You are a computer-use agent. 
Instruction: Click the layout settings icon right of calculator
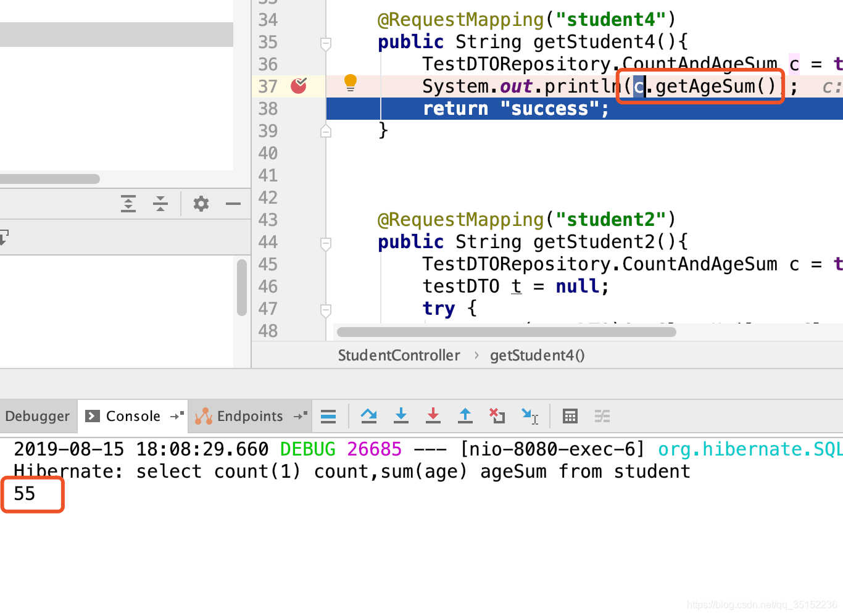[602, 416]
